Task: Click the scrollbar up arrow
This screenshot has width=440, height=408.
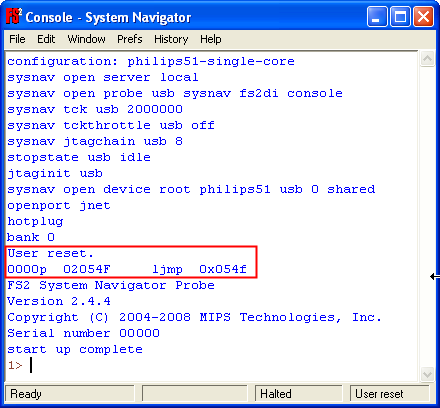Action: (x=427, y=59)
